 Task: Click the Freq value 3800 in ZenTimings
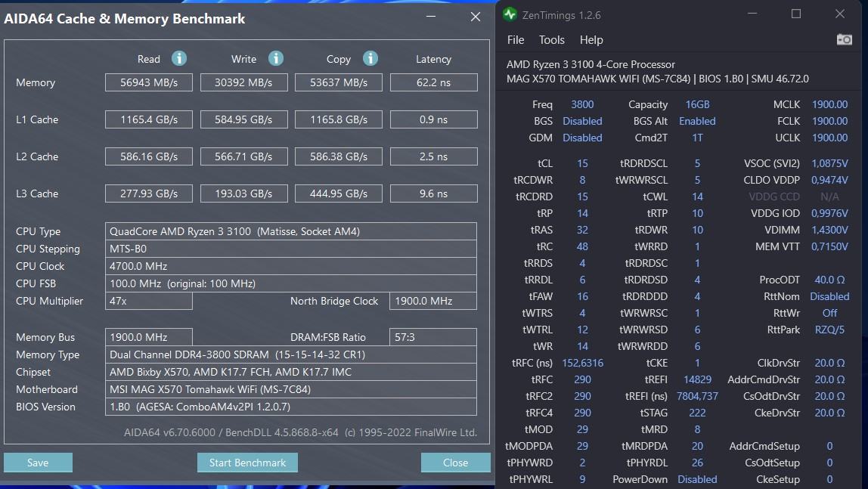(582, 104)
